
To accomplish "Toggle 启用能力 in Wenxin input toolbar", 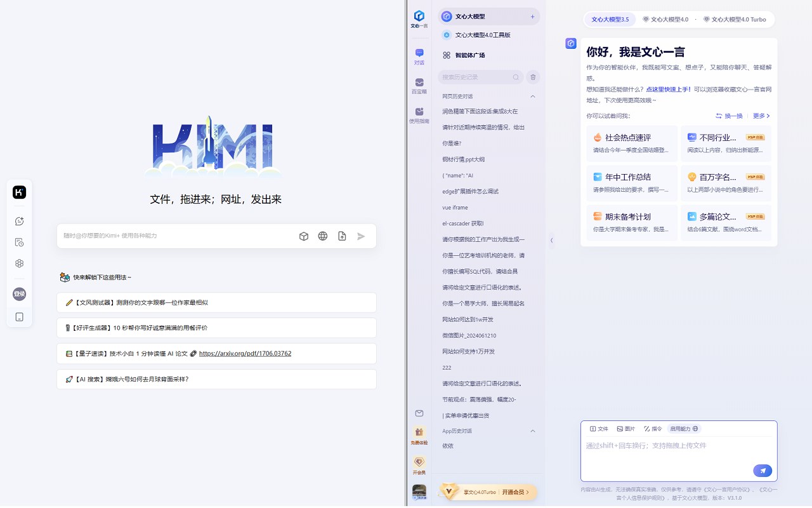I will click(684, 429).
